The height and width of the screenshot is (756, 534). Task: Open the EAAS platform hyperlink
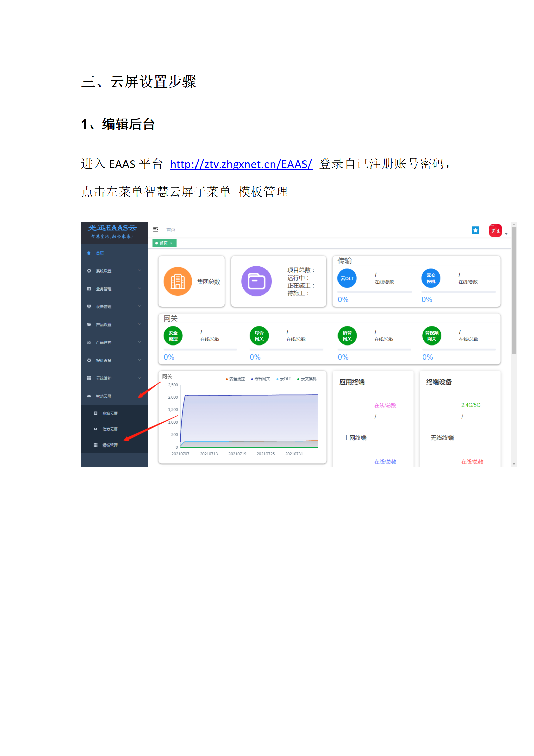[x=241, y=164]
